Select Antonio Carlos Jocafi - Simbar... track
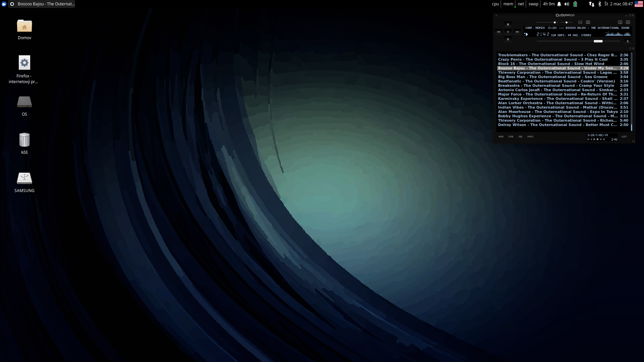Screen dimensions: 644x362 pos(563,90)
